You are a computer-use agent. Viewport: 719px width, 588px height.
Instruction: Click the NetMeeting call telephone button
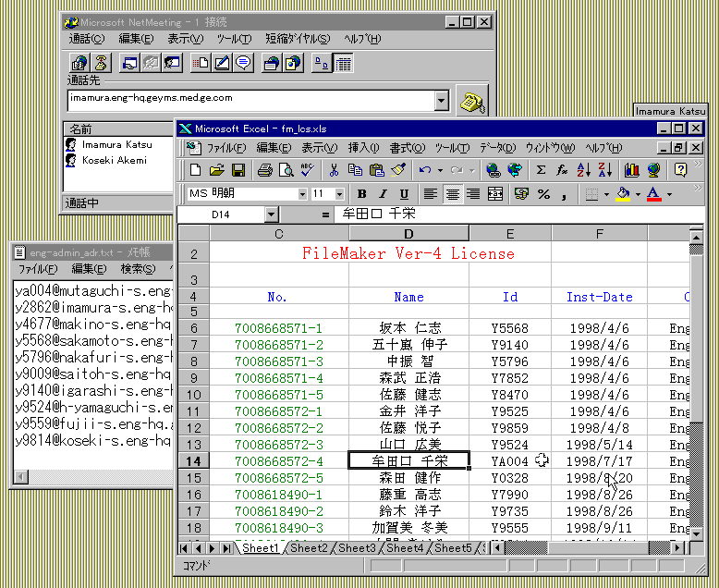[x=472, y=102]
